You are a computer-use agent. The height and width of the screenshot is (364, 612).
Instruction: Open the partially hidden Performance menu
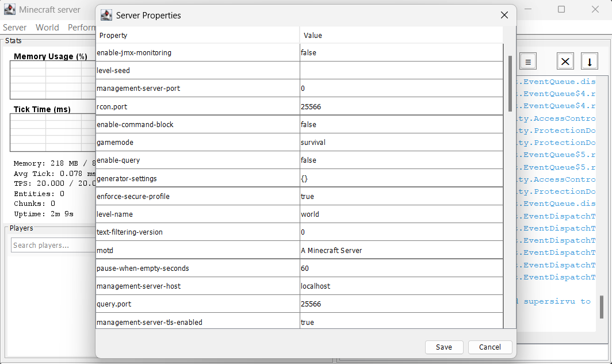(x=81, y=27)
